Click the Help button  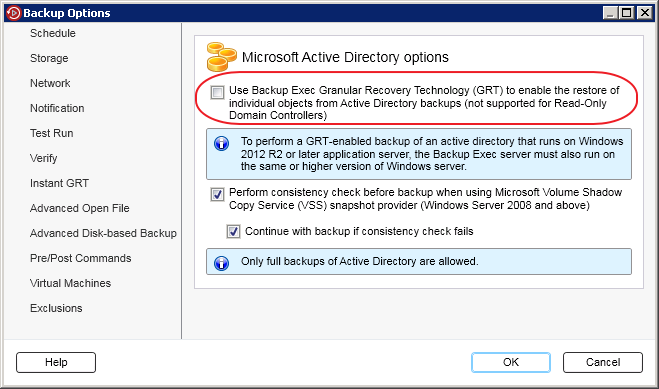click(56, 363)
